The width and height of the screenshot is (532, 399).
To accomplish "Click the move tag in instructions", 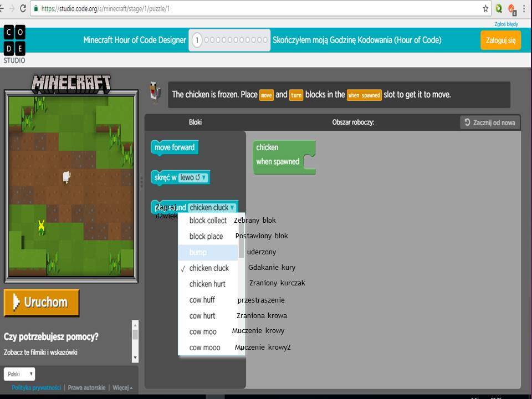I will pyautogui.click(x=267, y=95).
